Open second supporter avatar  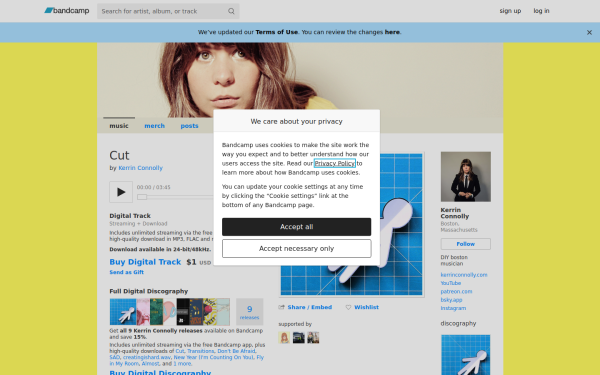tap(298, 338)
